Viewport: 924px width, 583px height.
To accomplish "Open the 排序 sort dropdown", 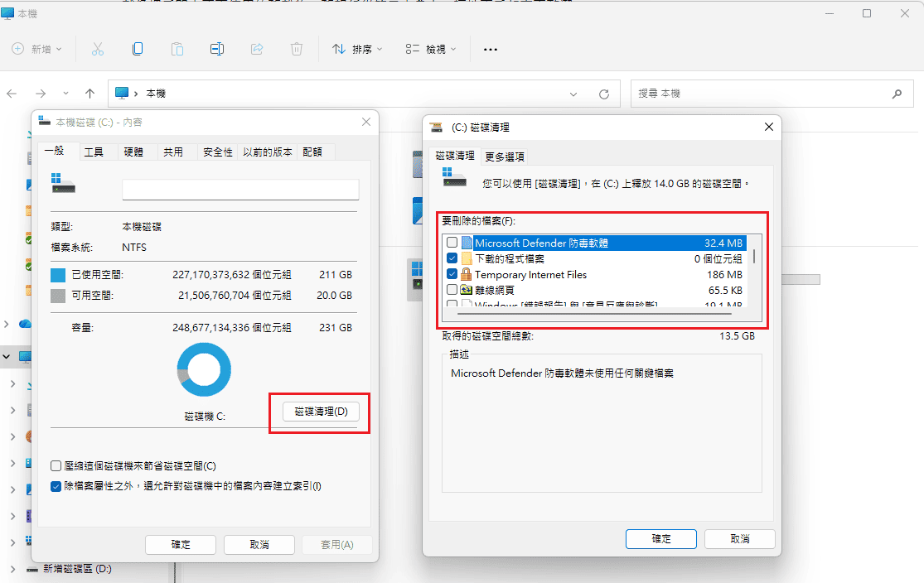I will click(356, 49).
